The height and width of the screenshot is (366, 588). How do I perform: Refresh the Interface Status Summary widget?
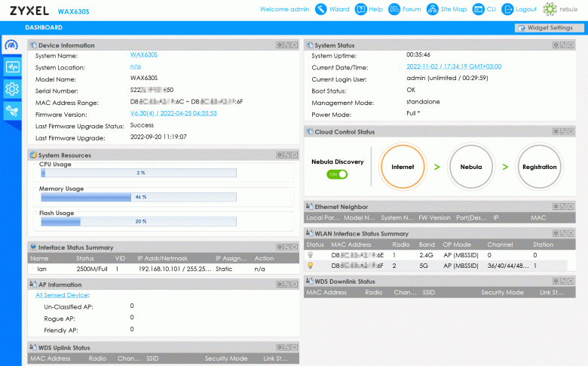point(287,247)
